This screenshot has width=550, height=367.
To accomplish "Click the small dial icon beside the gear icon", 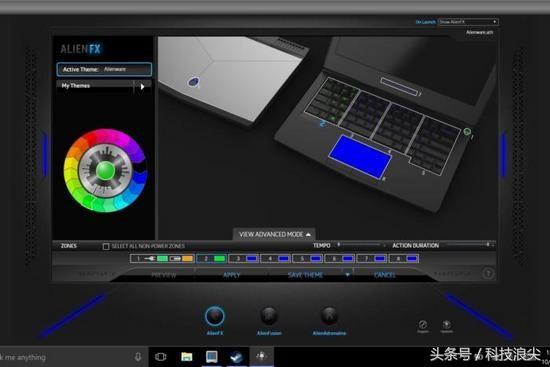I will (423, 325).
